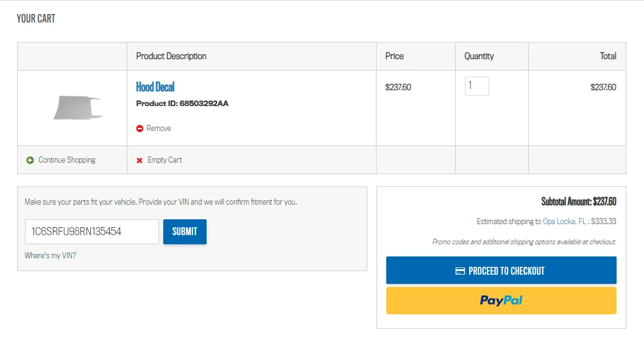Image resolution: width=644 pixels, height=346 pixels.
Task: Open the Hood Decal product link
Action: (155, 87)
